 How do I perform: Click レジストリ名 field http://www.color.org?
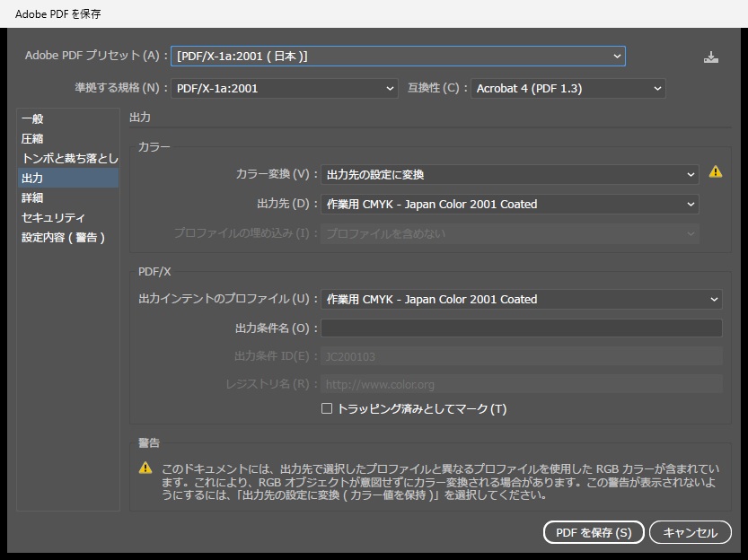point(522,384)
